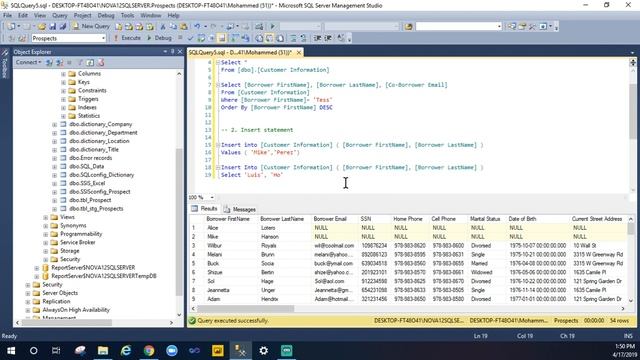Display Estimated Execution Plan icon

coord(201,38)
